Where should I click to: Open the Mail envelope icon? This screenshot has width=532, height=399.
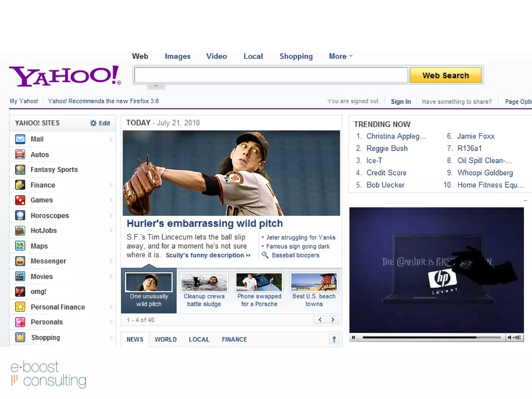click(20, 139)
